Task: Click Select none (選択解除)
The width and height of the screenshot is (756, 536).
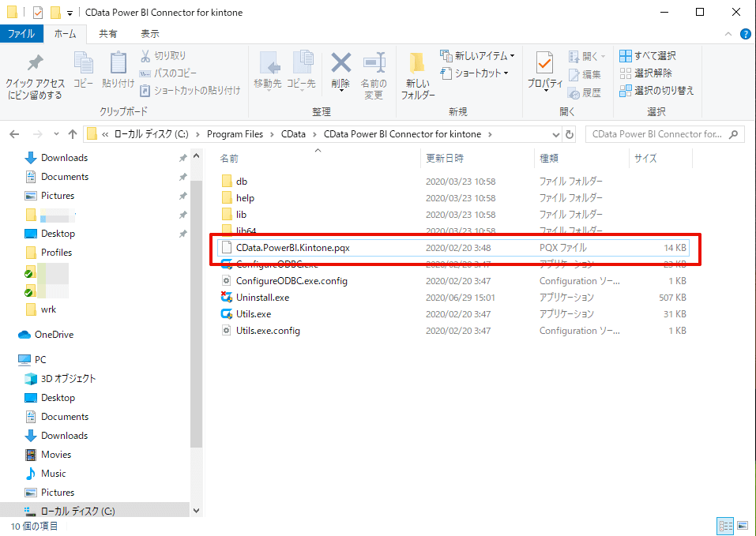Action: [x=645, y=73]
